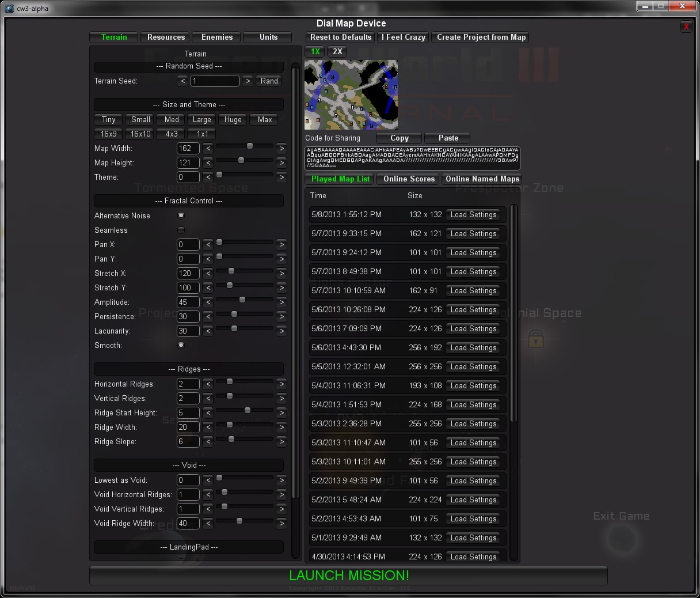This screenshot has width=700, height=598.
Task: Select the 2X preview zoom
Action: click(337, 51)
